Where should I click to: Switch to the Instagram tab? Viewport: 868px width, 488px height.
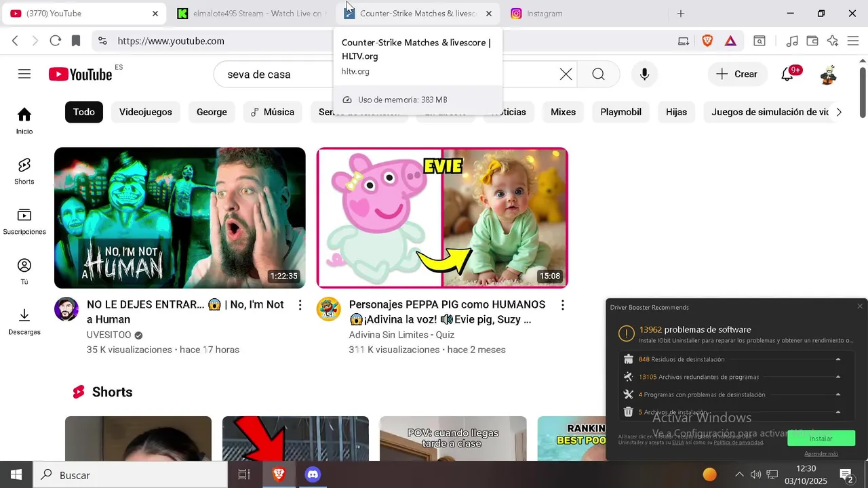click(x=585, y=14)
